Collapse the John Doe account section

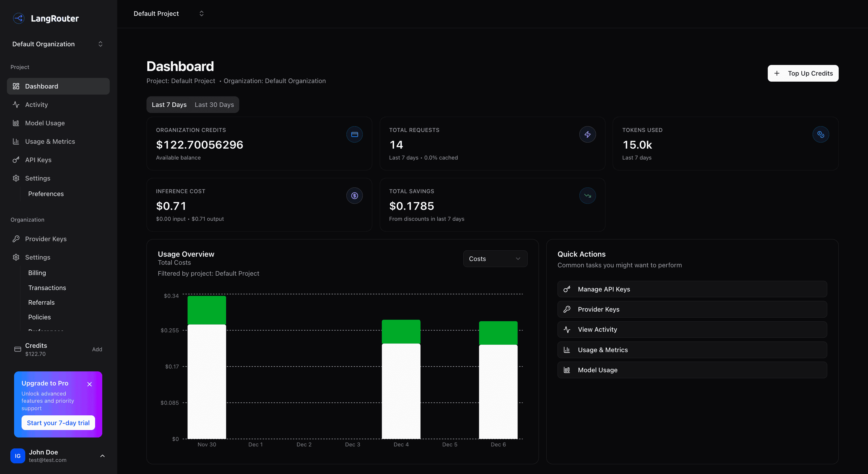[x=103, y=456]
